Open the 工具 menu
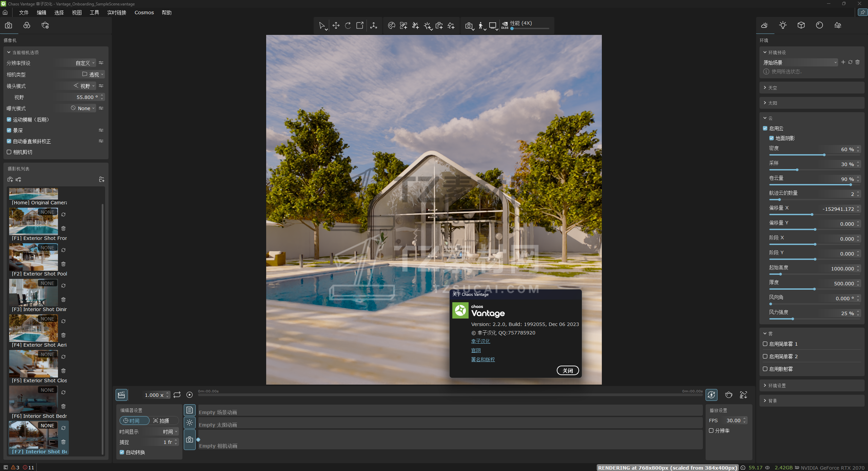The height and width of the screenshot is (471, 868). [94, 13]
